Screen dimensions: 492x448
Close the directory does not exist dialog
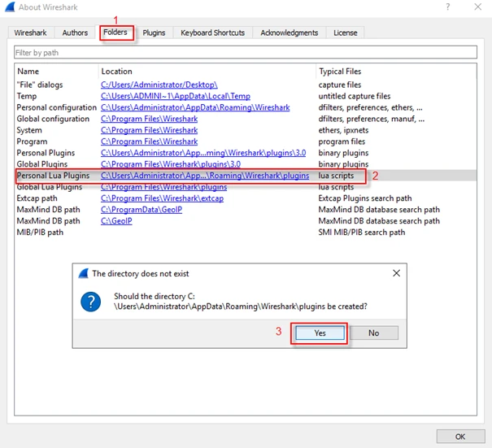396,273
